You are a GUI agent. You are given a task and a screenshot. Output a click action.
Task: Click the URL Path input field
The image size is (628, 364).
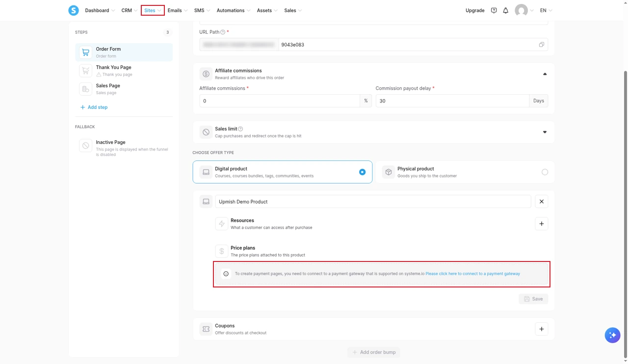tap(413, 45)
